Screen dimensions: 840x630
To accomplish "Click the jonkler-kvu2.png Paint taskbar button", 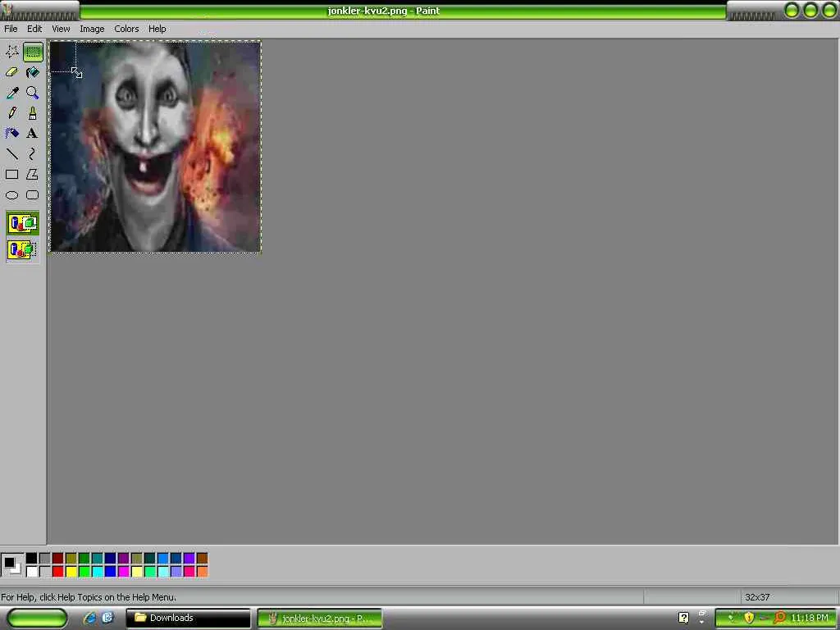I will pos(320,619).
